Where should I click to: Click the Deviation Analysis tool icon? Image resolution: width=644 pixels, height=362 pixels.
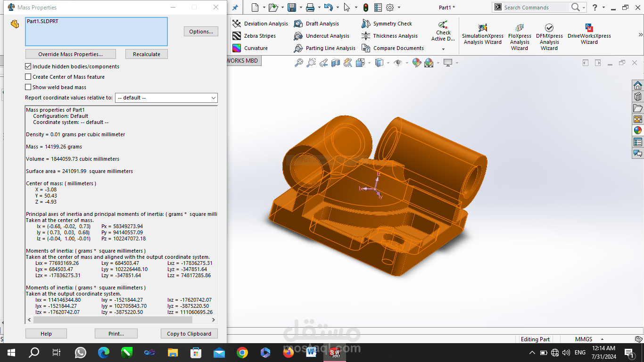[x=237, y=24]
